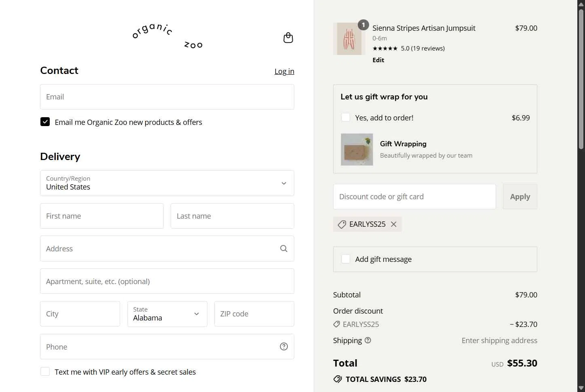Click the page vertical scrollbar thumb

581,79
